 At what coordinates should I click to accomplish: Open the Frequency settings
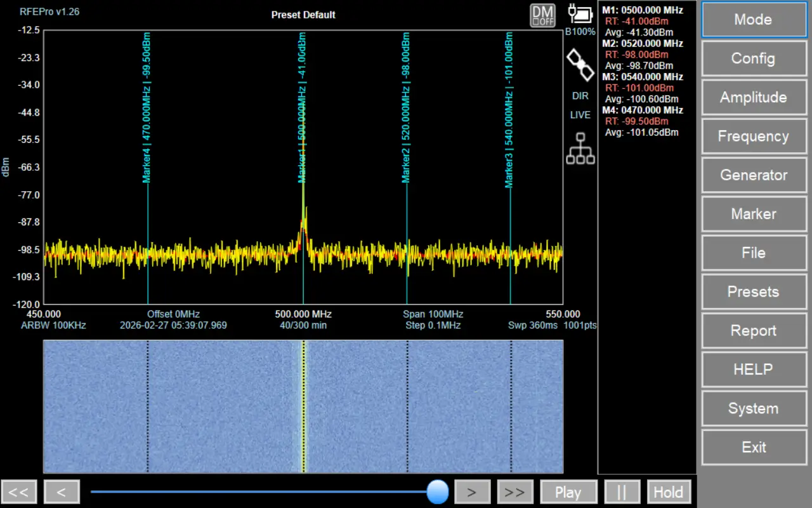coord(753,137)
